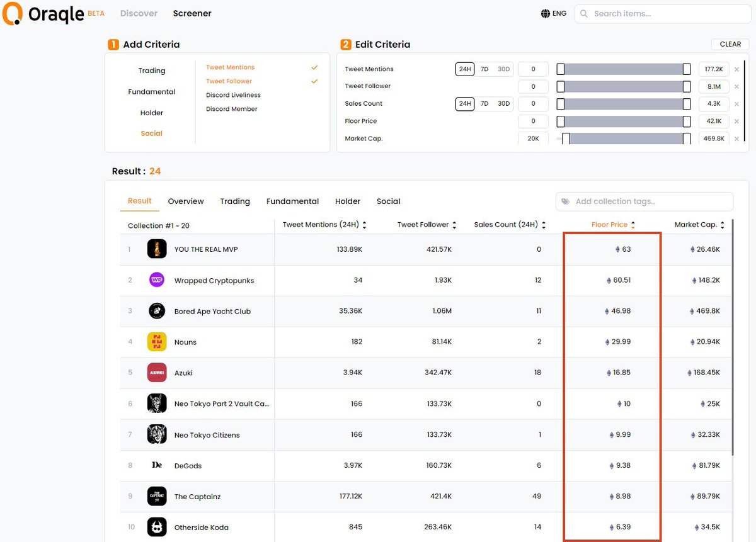Switch to the Trading results tab
Viewport: 756px width, 542px height.
pos(235,201)
